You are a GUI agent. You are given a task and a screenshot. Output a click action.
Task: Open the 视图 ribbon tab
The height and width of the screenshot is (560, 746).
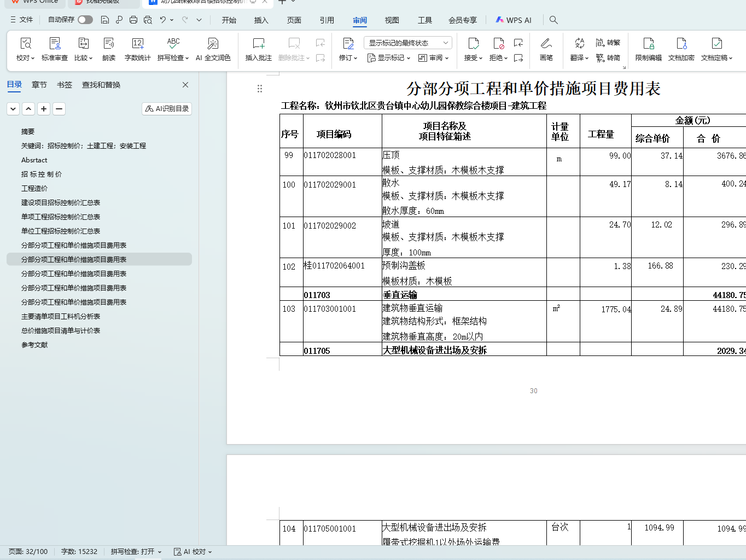pyautogui.click(x=392, y=20)
